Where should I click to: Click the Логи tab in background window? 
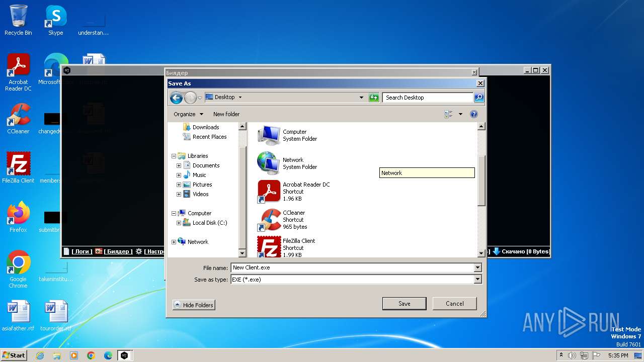tap(78, 251)
